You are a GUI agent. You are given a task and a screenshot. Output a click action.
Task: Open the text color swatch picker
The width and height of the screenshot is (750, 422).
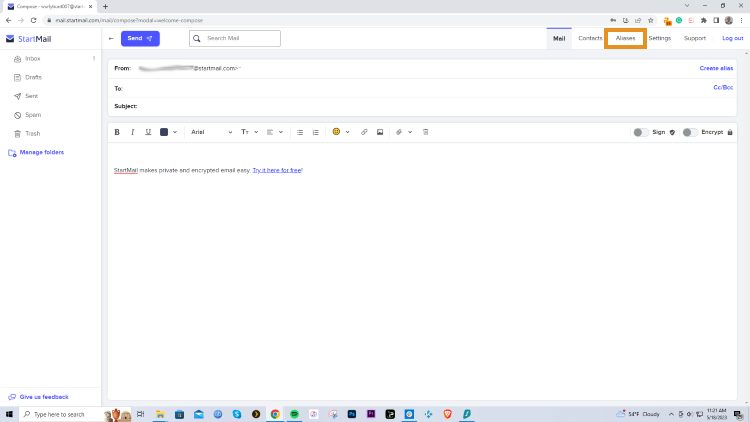pyautogui.click(x=168, y=132)
